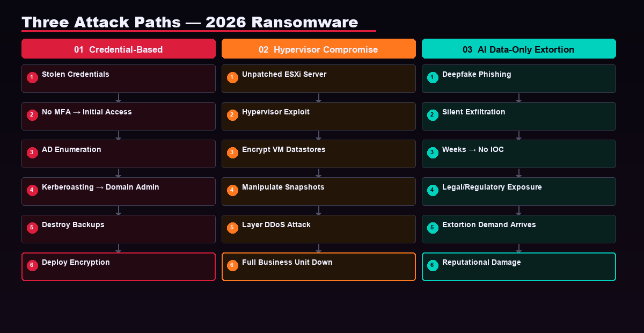644x333 pixels.
Task: Click the red number badge beside Stolen Credentials
Action: tap(32, 77)
